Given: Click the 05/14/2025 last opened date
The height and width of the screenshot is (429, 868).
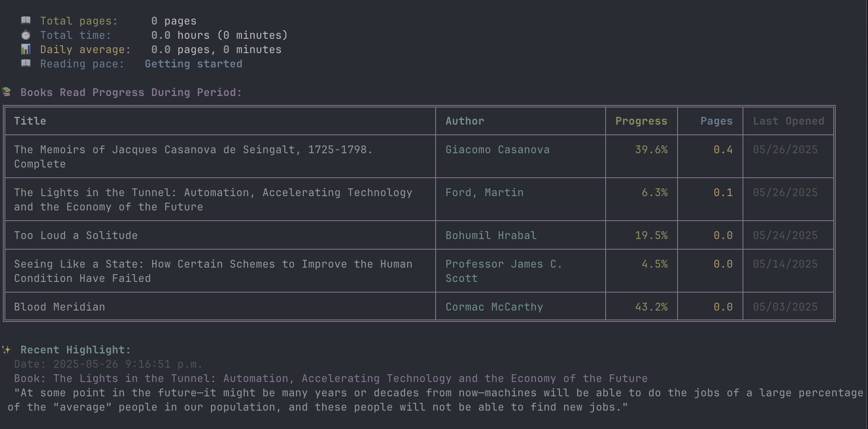Looking at the screenshot, I should 785,264.
